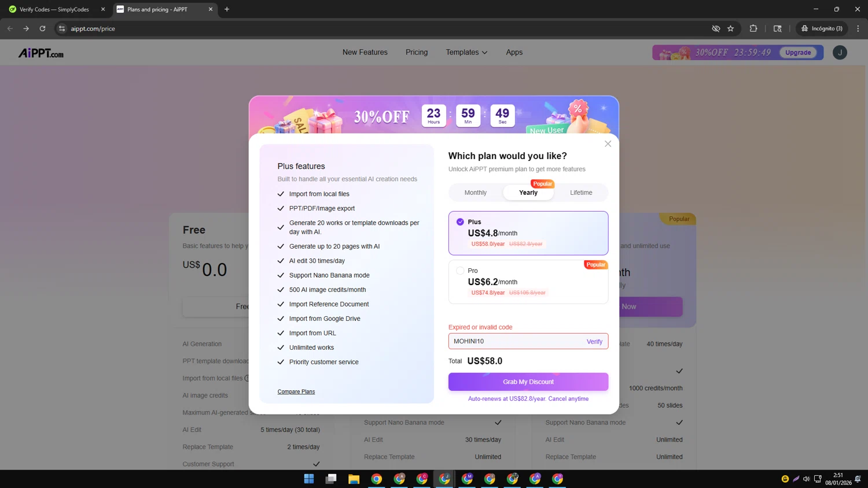Click the site information icon in address bar
This screenshot has width=868, height=488.
pos(62,28)
